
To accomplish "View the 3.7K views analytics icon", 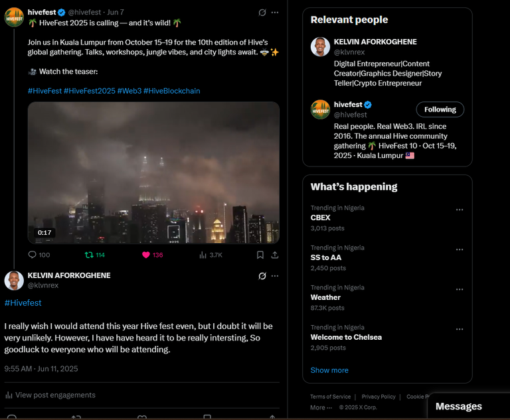I will (203, 255).
